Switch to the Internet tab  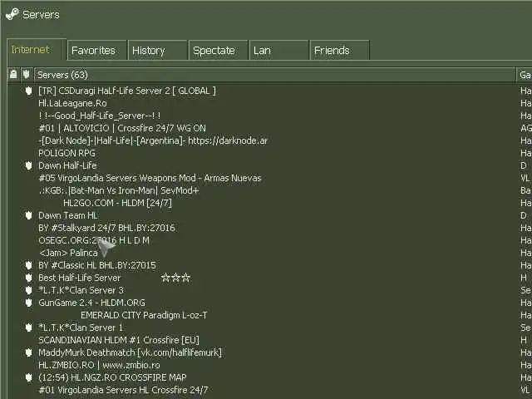point(37,50)
